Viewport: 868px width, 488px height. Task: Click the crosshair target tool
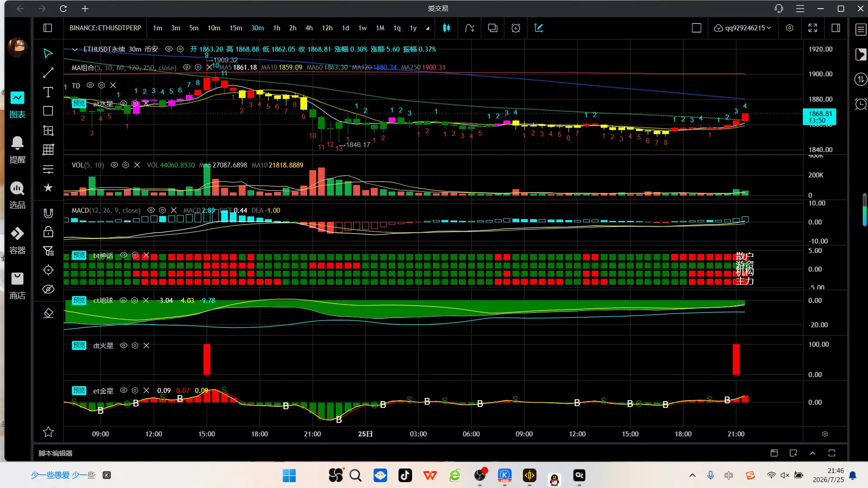click(x=48, y=270)
